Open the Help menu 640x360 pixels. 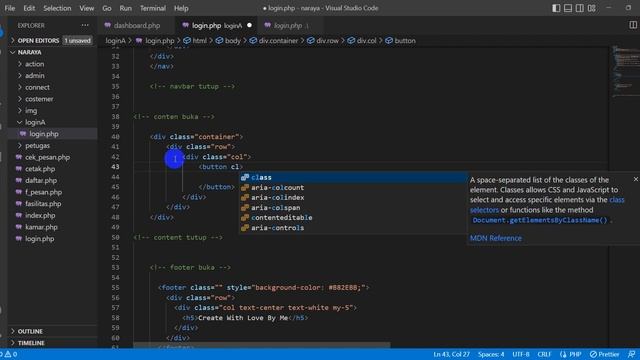coord(181,8)
